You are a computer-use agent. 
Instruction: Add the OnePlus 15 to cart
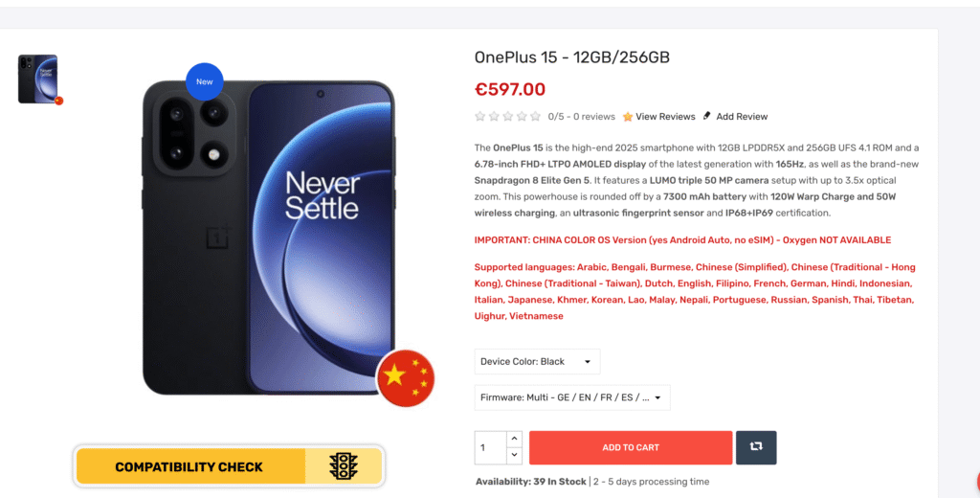(x=631, y=447)
